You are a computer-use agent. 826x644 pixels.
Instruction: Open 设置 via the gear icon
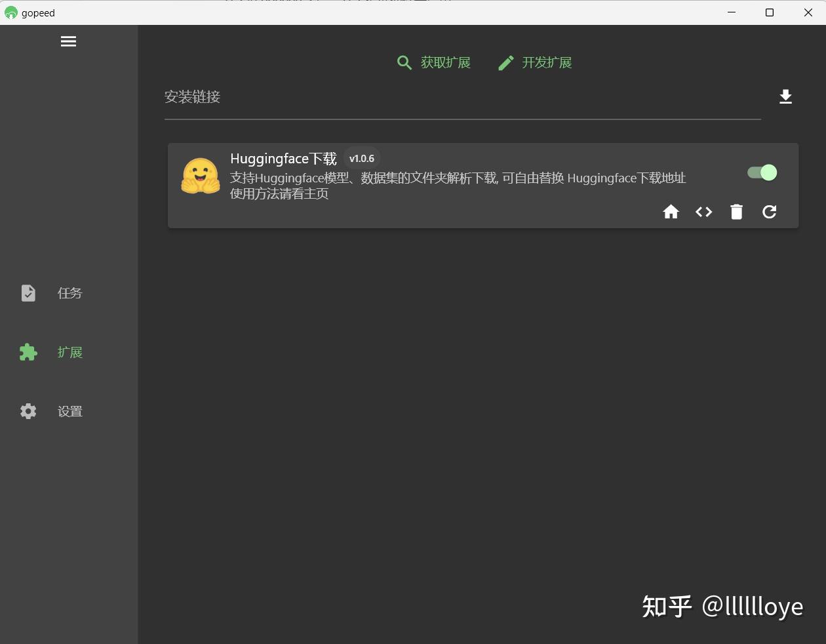(28, 411)
